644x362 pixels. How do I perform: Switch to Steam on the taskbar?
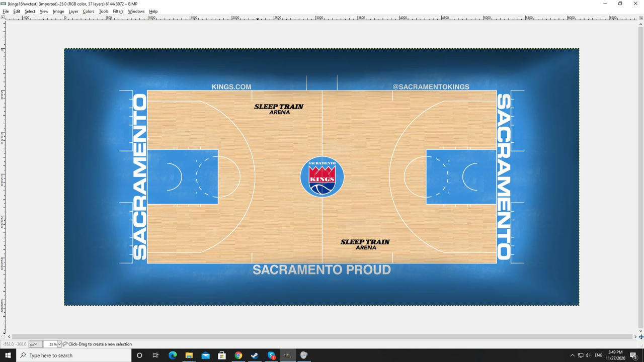click(255, 355)
